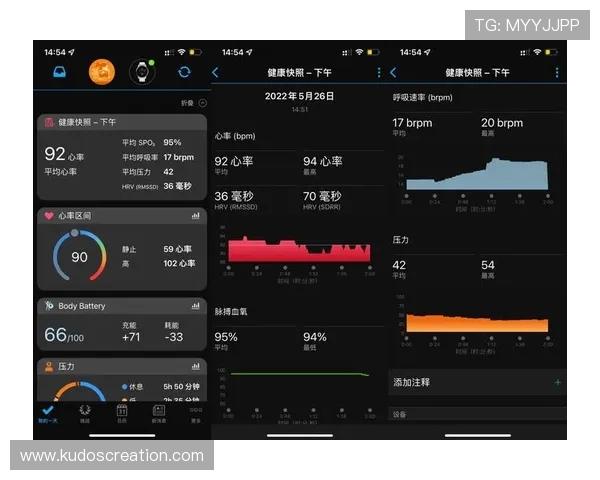Open the 更多 three-dots tab
The height and width of the screenshot is (480, 600).
click(196, 415)
